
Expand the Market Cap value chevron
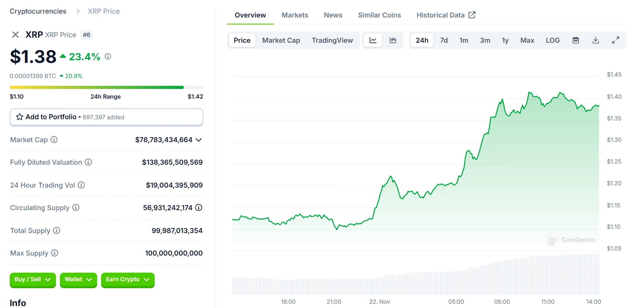(199, 140)
